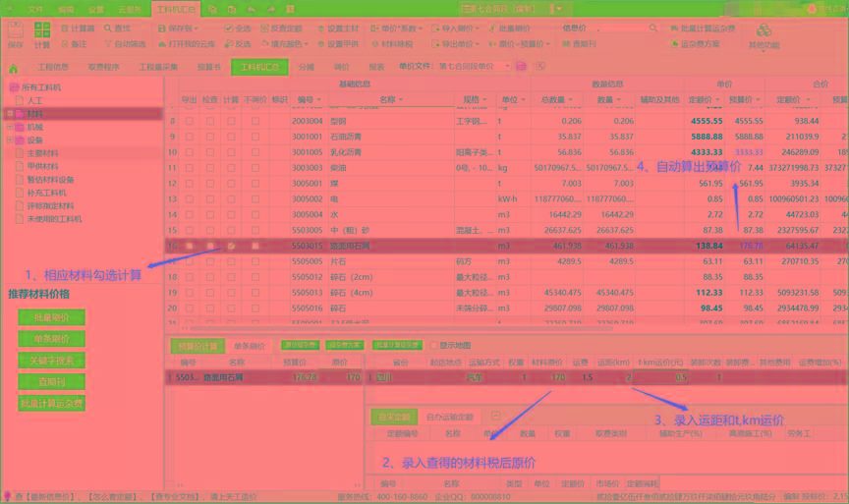This screenshot has height=504, width=849.
Task: Check 不调价 checkbox for 煤 row
Action: [x=255, y=184]
